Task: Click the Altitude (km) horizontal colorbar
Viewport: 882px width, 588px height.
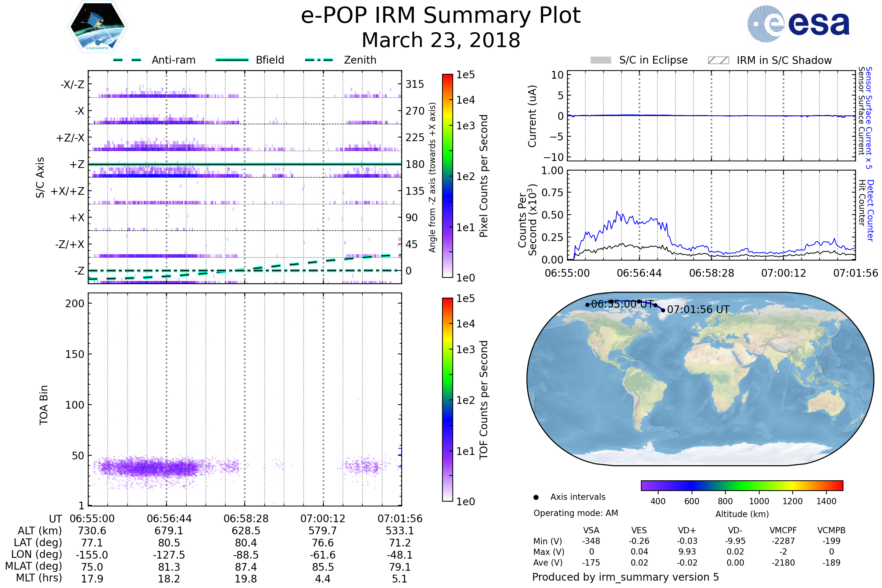Action: pos(742,485)
